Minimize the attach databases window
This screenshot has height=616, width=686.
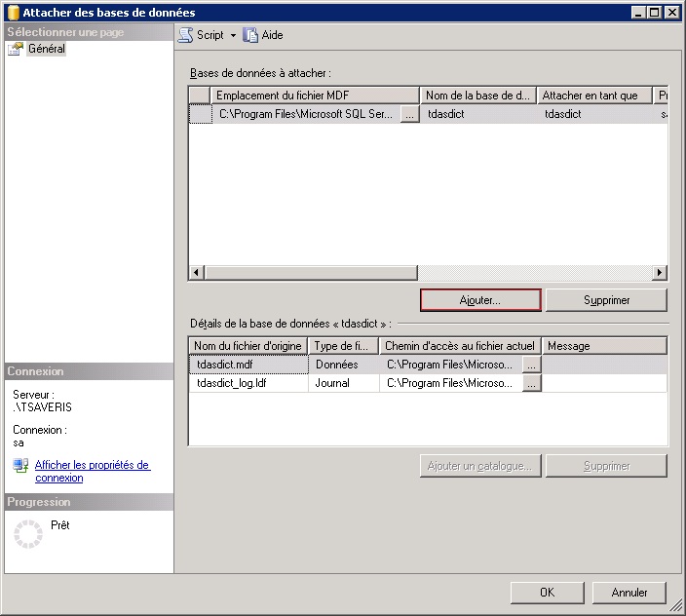[x=639, y=13]
